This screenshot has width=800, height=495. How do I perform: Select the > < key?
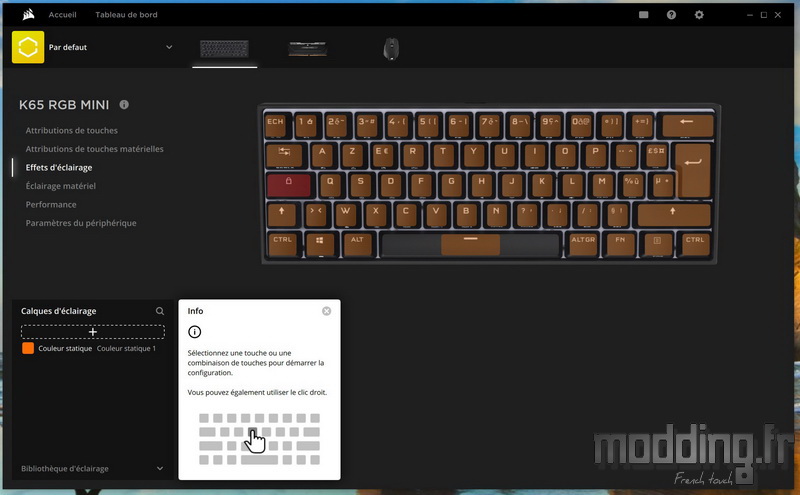point(316,214)
